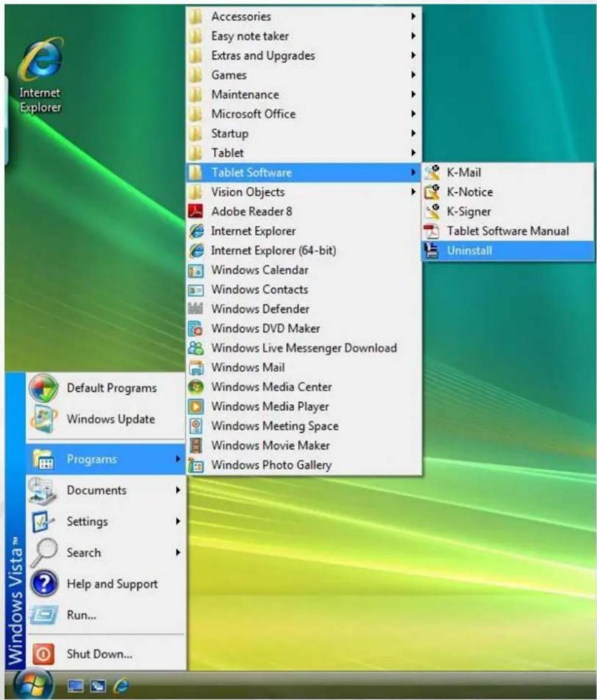Launch Internet Explorer from the Programs menu
This screenshot has width=597, height=700.
[304, 231]
